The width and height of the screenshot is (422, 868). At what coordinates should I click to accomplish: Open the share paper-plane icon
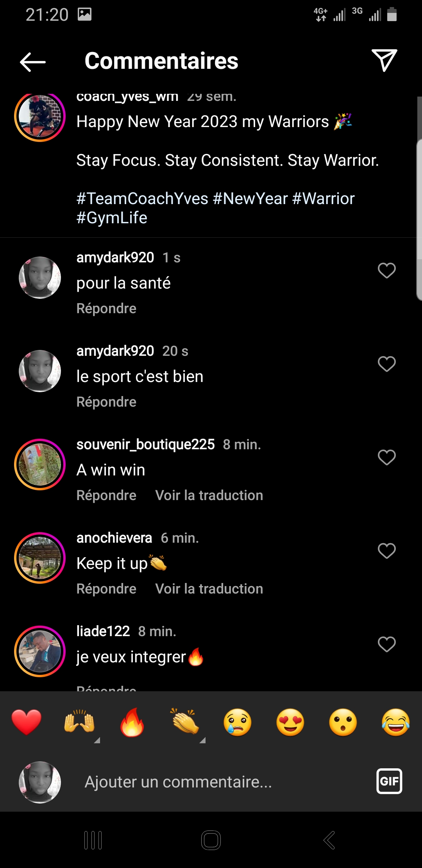[384, 60]
